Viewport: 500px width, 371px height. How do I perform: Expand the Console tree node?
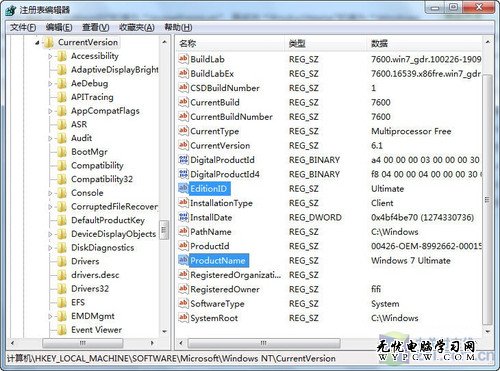(x=50, y=193)
